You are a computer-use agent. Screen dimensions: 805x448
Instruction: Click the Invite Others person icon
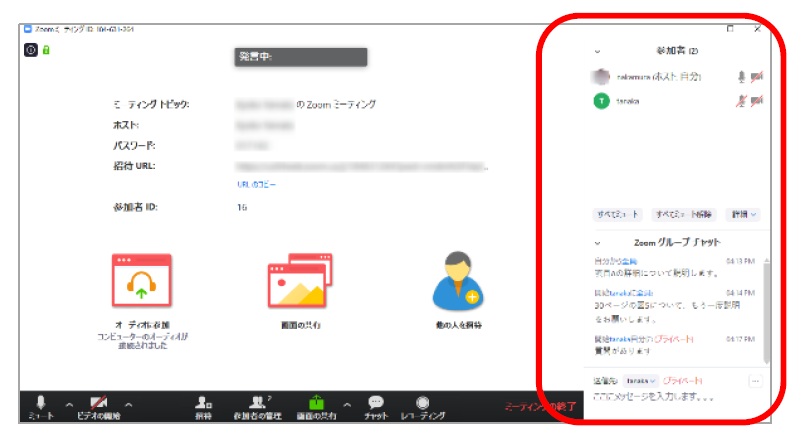click(x=460, y=282)
